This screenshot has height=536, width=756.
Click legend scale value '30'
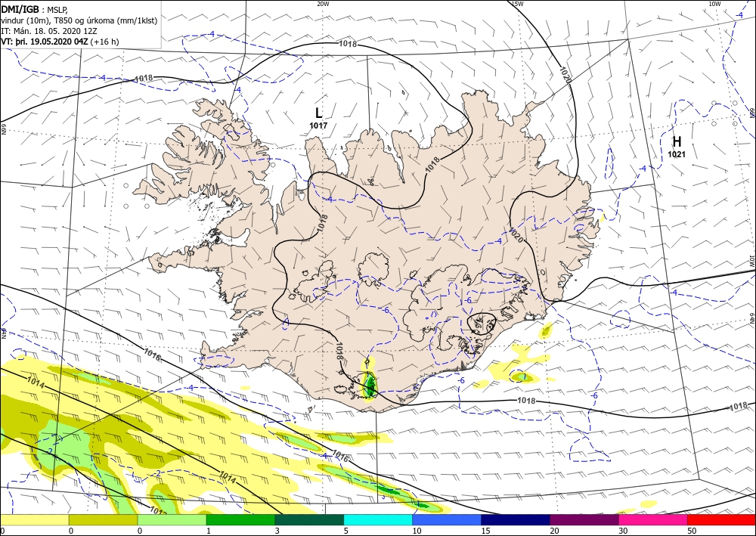click(x=623, y=531)
